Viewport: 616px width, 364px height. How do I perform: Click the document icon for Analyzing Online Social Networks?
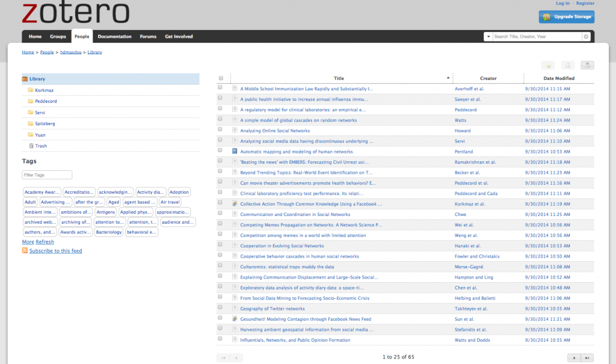point(235,130)
